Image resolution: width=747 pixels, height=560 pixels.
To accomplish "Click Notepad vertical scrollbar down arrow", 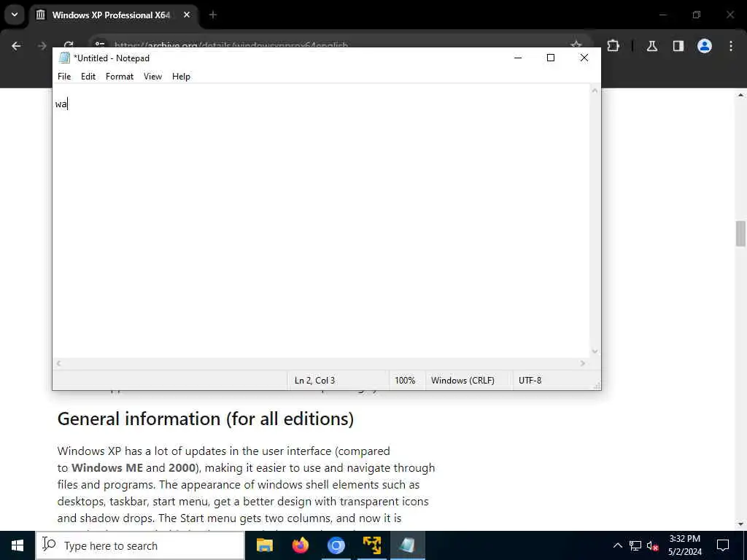I will pyautogui.click(x=595, y=351).
